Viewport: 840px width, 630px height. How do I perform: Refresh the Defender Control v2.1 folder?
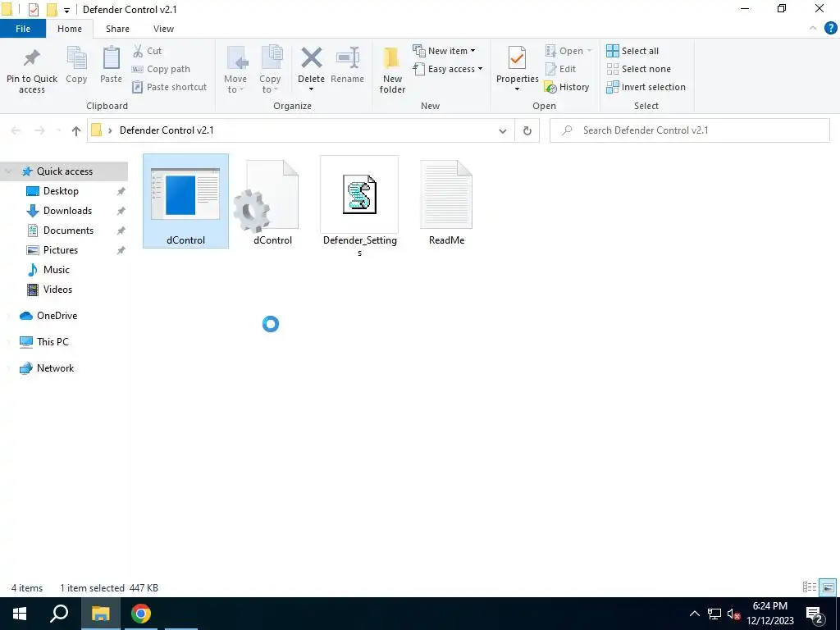coord(527,130)
